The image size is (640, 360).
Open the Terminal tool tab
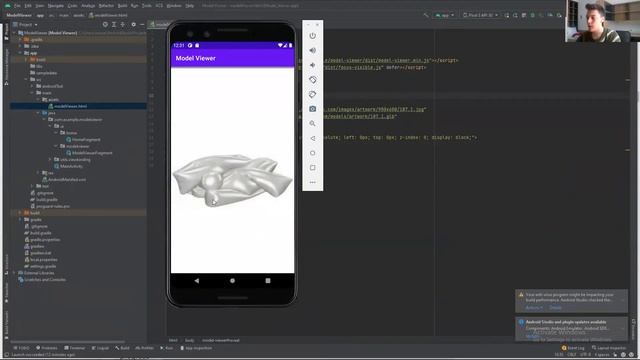tap(75, 348)
